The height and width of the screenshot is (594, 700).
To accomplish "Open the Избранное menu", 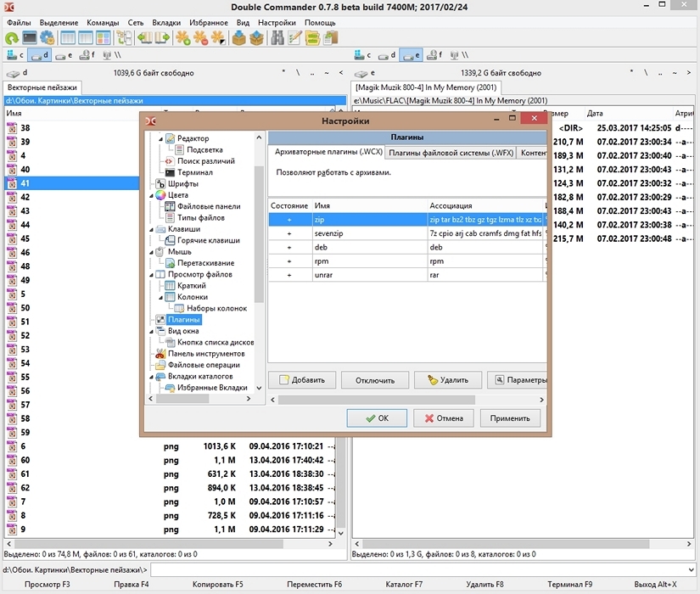I will 208,22.
